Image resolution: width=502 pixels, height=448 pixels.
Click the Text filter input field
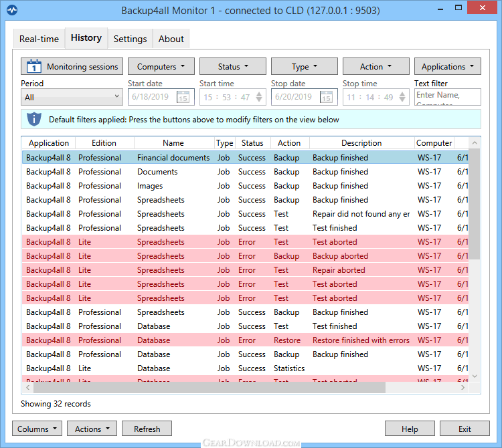(448, 97)
